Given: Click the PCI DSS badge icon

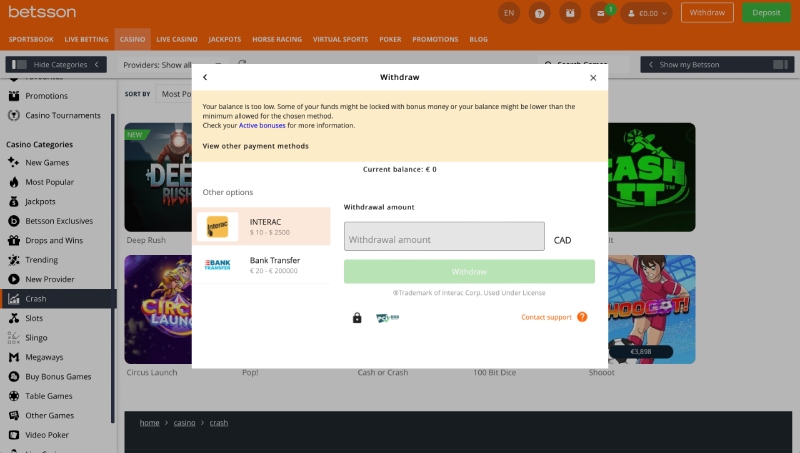Looking at the screenshot, I should (387, 318).
